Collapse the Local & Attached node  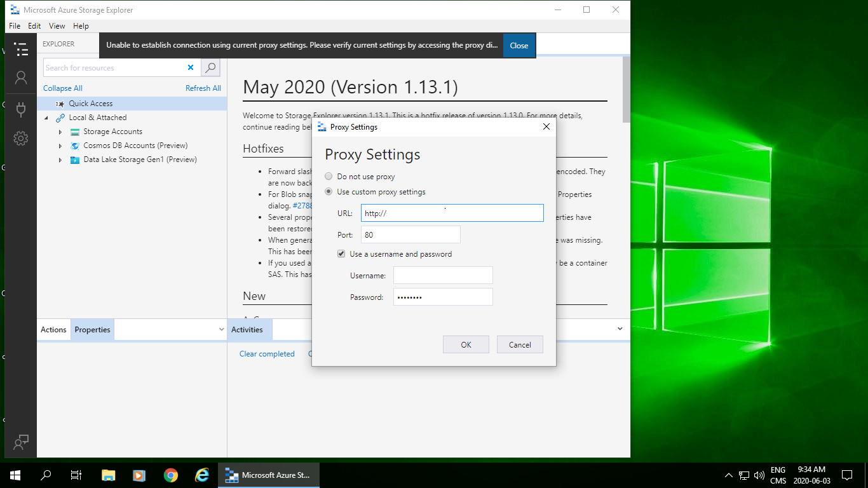pyautogui.click(x=46, y=118)
